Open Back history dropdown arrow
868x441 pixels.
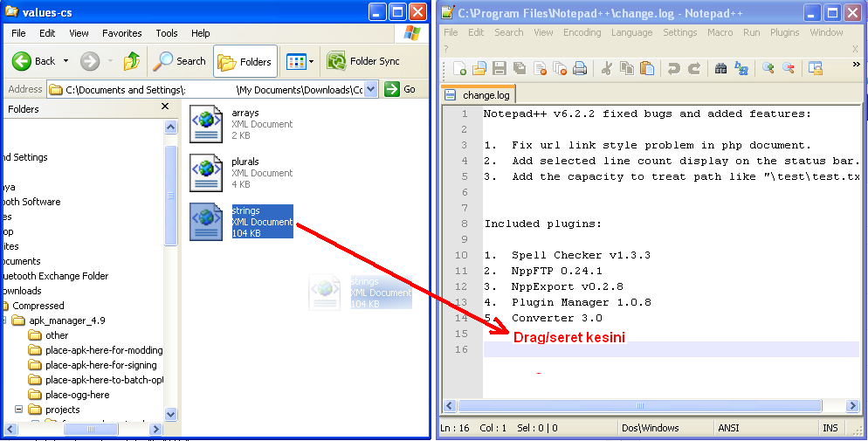pos(65,61)
